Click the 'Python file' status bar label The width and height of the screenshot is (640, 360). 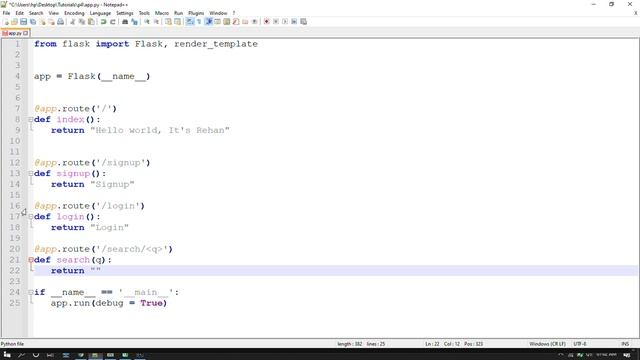click(x=12, y=344)
